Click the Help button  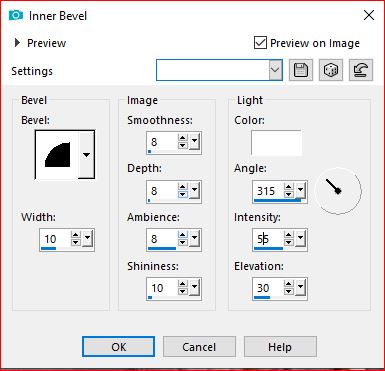click(280, 347)
